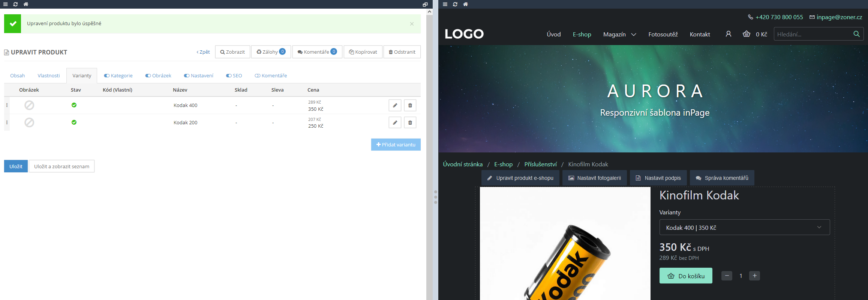Click the home icon in left panel toolbar
Viewport: 868px width, 300px height.
pos(26,4)
